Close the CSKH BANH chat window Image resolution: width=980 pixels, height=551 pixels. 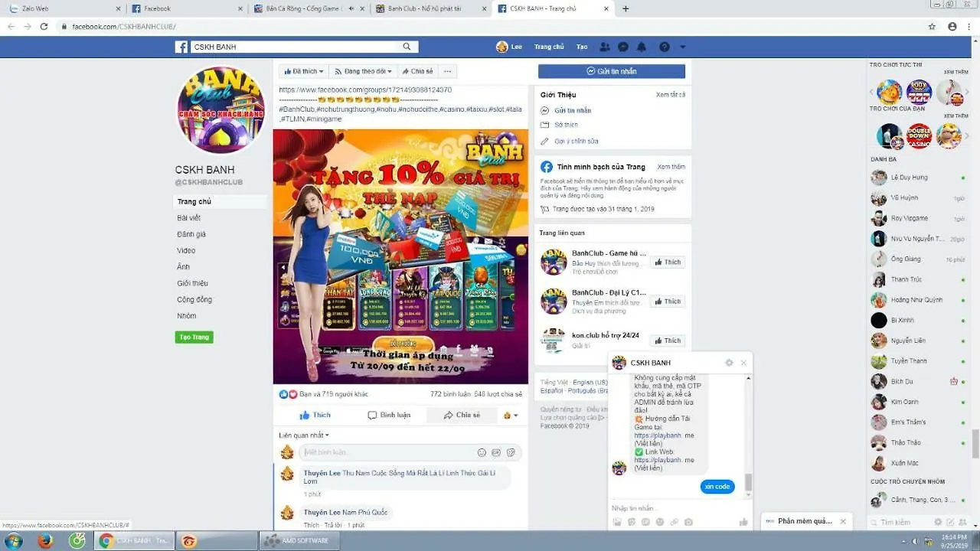[743, 363]
